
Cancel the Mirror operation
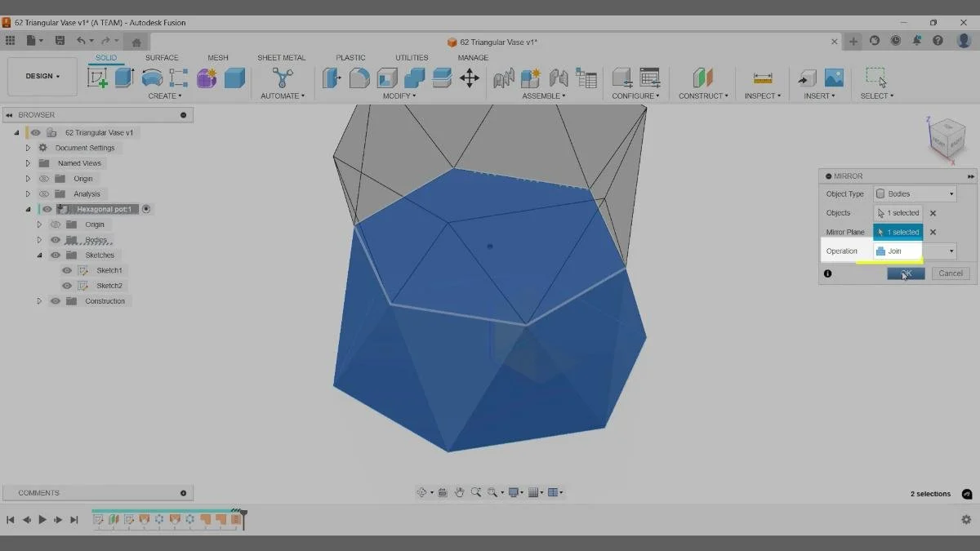950,273
